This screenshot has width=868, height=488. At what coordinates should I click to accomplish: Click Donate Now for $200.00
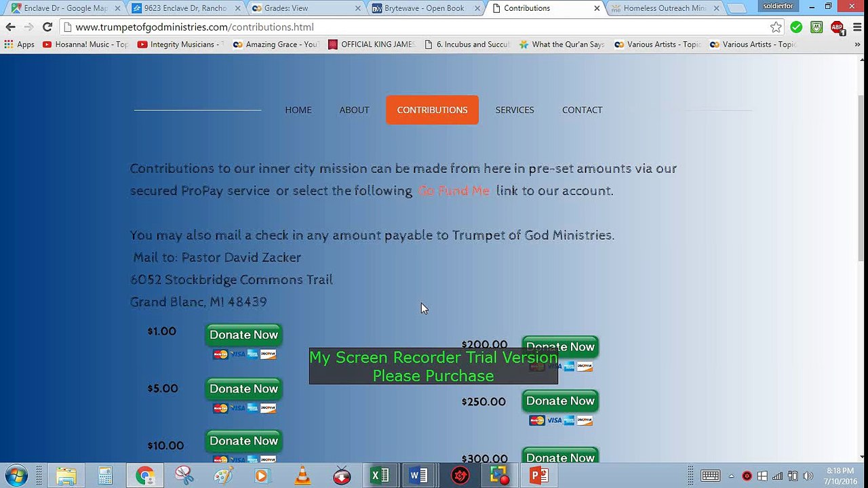pos(560,347)
